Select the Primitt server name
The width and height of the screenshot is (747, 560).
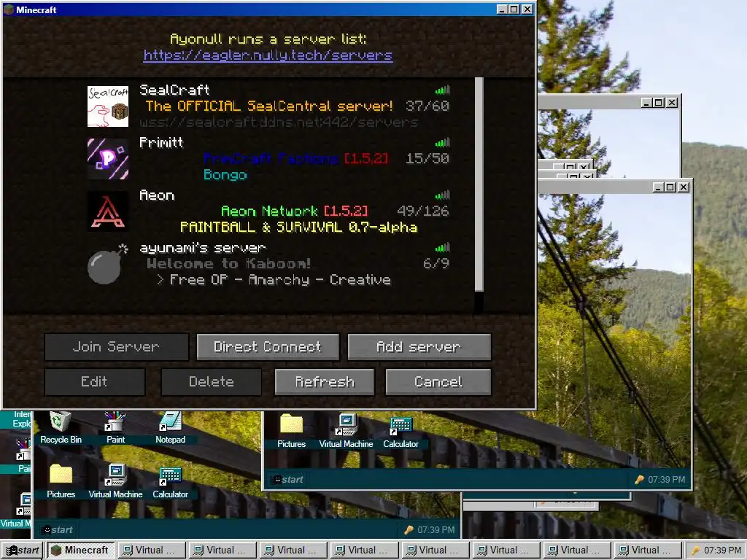pyautogui.click(x=161, y=142)
